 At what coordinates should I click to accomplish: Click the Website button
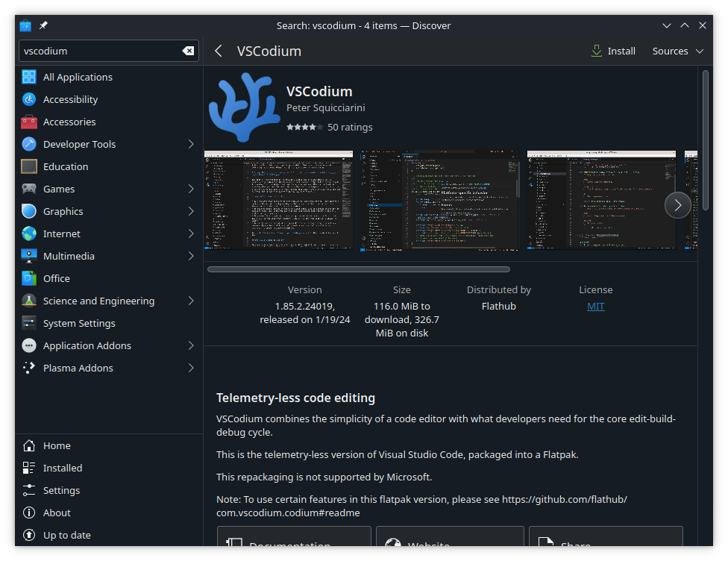tap(450, 536)
